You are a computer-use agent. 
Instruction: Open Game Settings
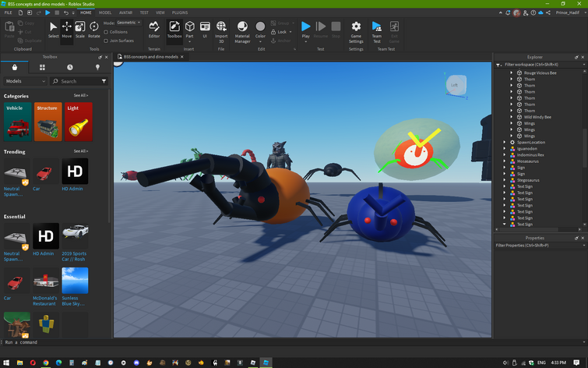point(356,31)
